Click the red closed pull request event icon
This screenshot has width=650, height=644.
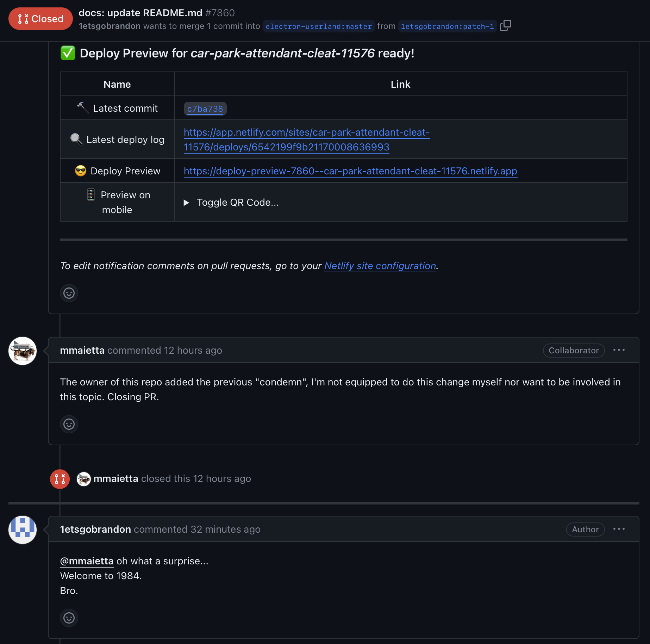pos(60,479)
